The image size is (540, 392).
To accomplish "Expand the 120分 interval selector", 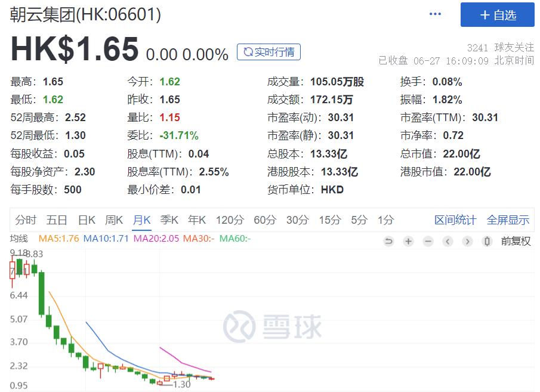I will [x=230, y=220].
